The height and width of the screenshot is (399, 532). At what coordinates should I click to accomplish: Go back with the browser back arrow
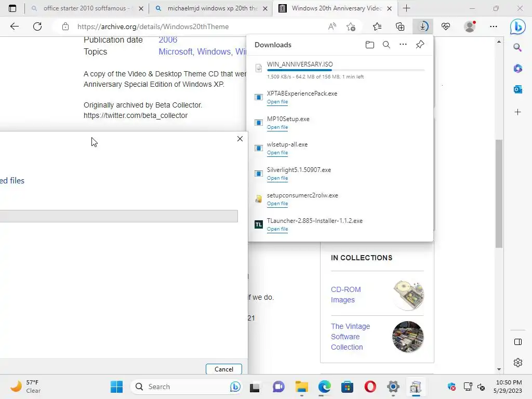pos(14,26)
